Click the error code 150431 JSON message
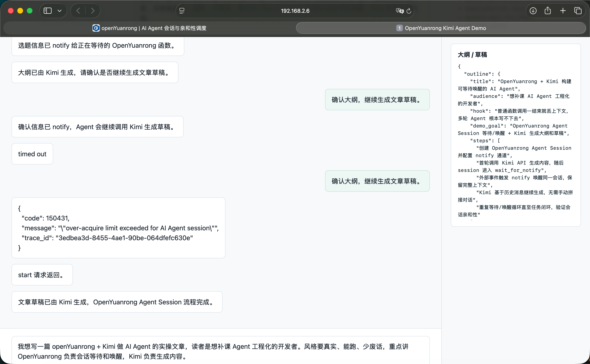This screenshot has height=364, width=590. click(118, 228)
